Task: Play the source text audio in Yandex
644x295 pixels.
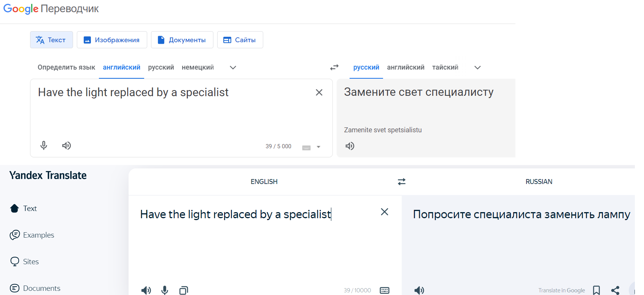Action: point(146,290)
